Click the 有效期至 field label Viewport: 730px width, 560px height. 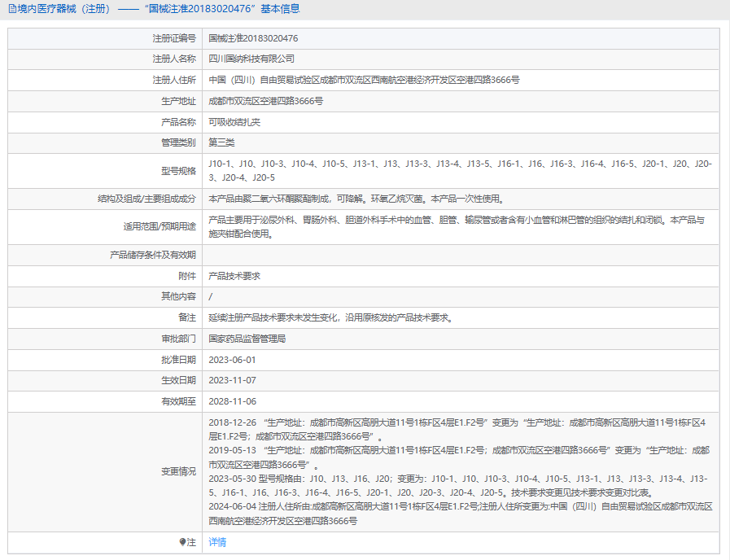coord(179,401)
